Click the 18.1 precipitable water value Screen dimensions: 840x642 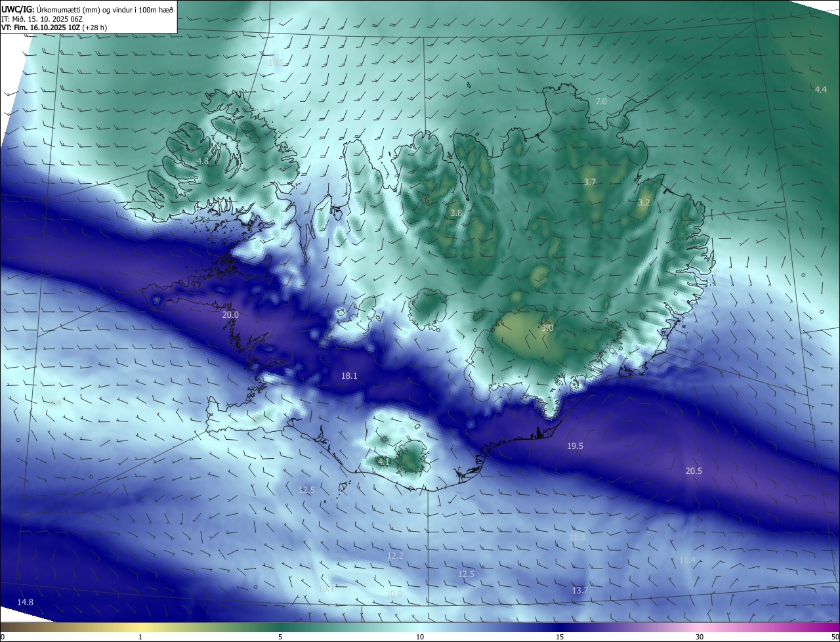(349, 376)
